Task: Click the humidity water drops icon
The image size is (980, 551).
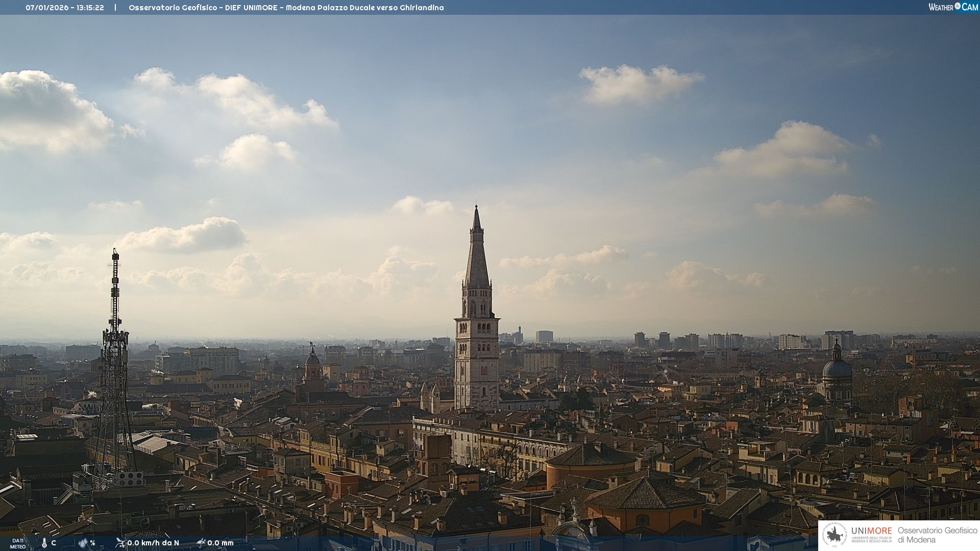Action: point(83,543)
